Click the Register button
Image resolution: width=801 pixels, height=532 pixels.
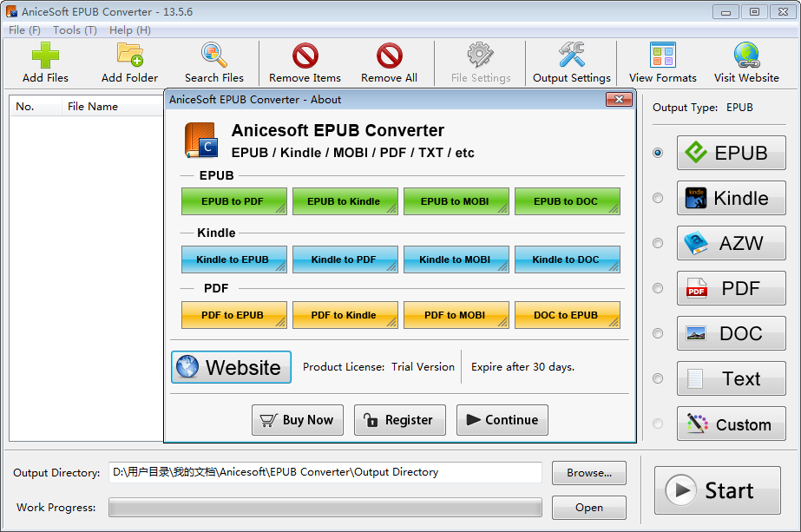click(400, 420)
